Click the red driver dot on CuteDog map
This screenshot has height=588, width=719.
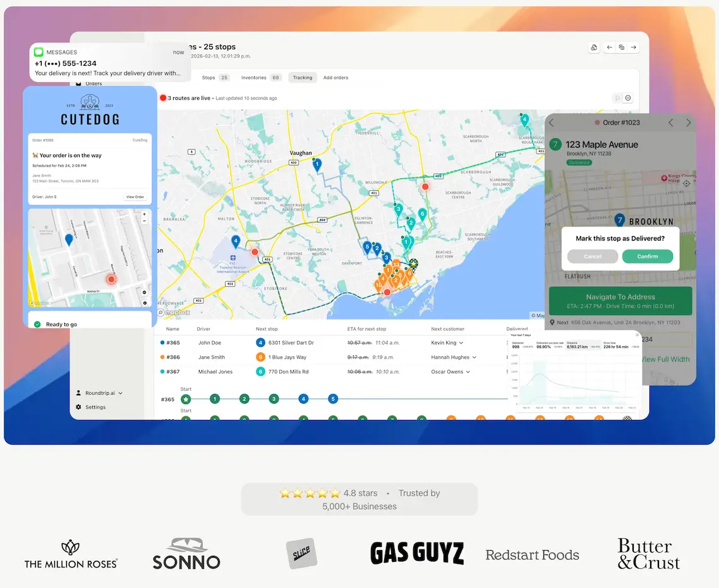(x=111, y=279)
